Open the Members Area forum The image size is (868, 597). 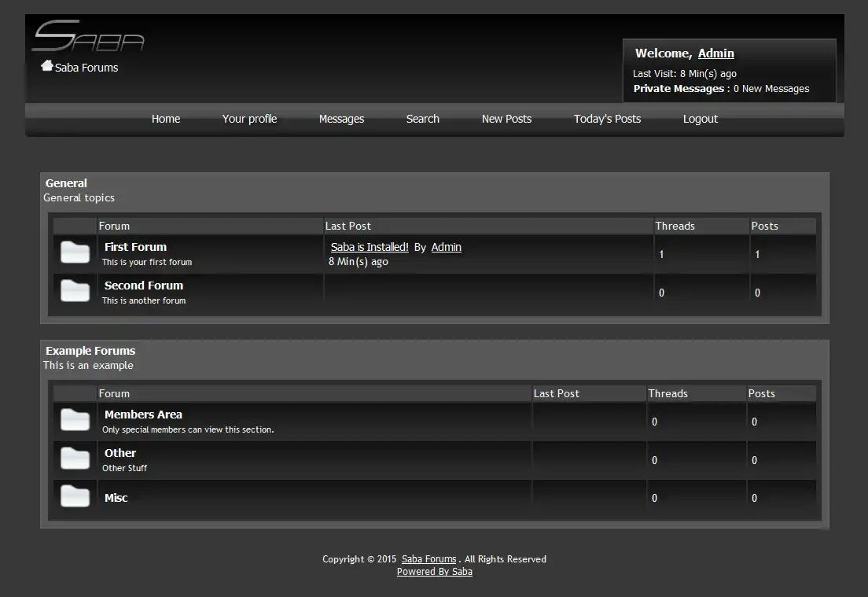tap(143, 415)
